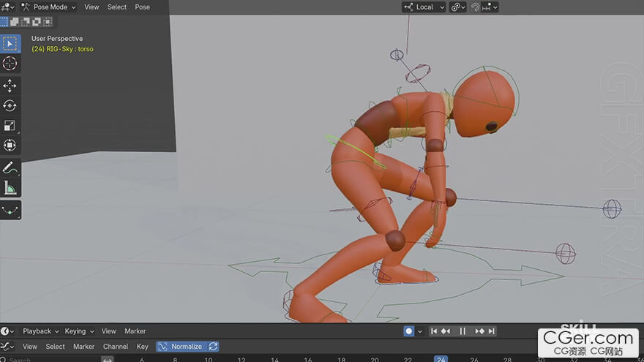Toggle auto keying record button
This screenshot has height=362, width=644.
[x=408, y=331]
